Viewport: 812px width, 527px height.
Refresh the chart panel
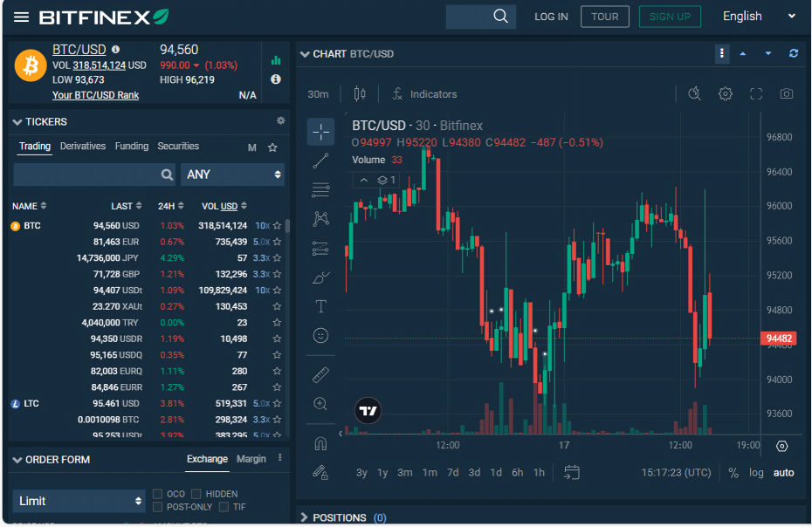[x=794, y=53]
